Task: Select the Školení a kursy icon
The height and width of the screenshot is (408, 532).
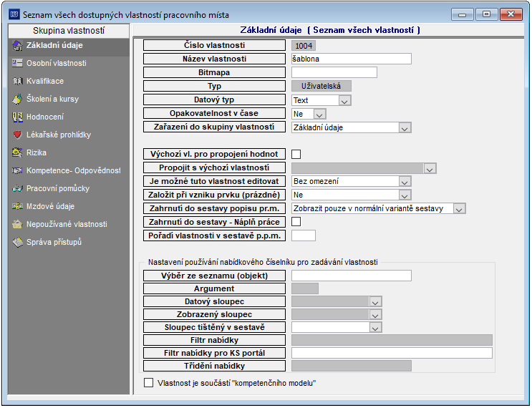Action: (17, 99)
